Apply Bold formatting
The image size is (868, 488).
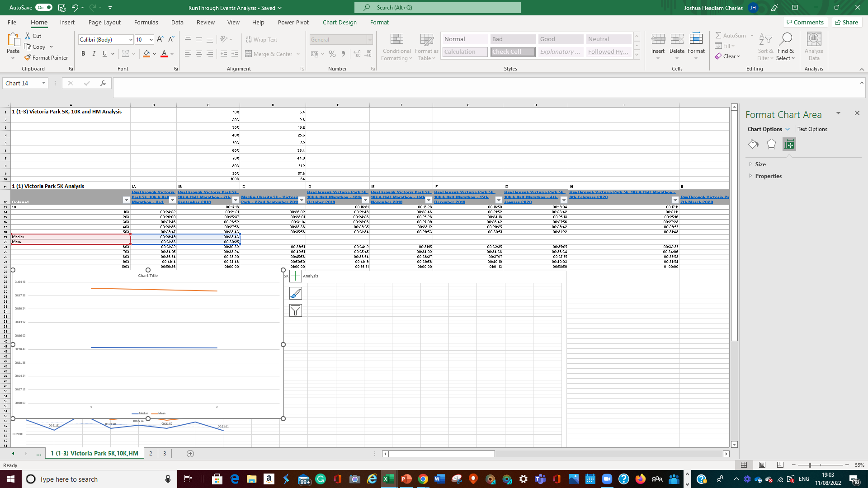click(x=83, y=54)
